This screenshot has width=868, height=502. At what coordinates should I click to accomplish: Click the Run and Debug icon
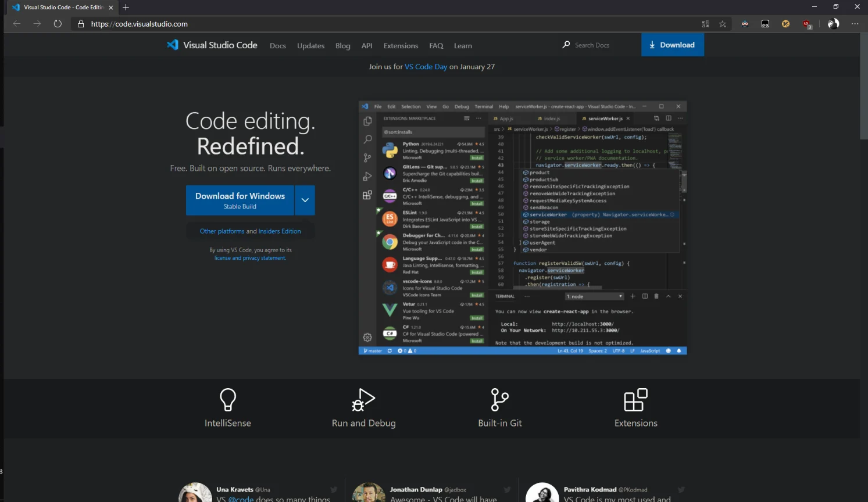pyautogui.click(x=364, y=400)
